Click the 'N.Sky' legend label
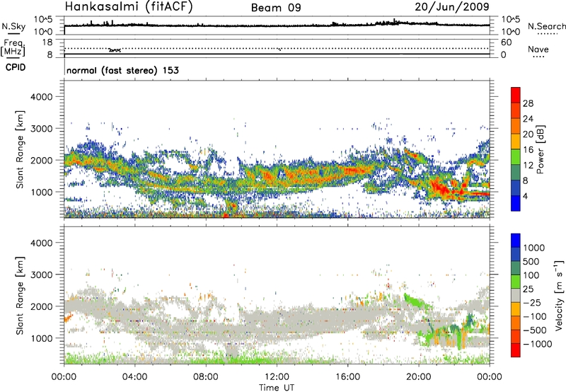 point(13,26)
